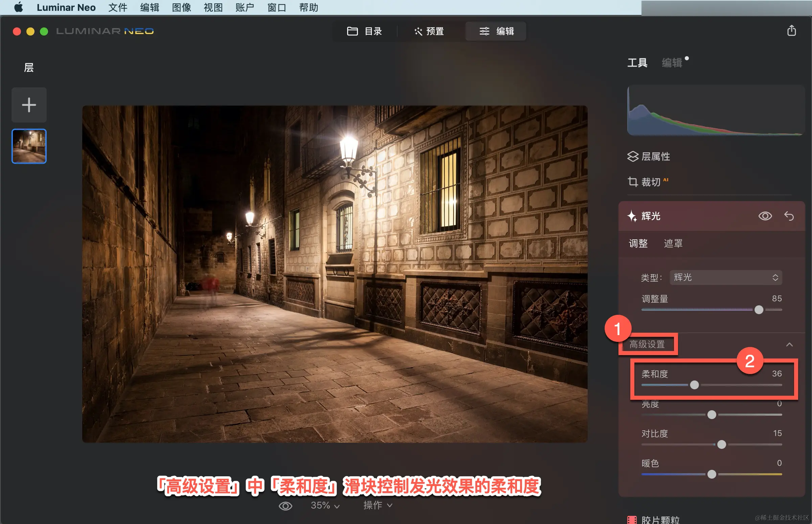
Task: Collapse the 高级设置 section chevron
Action: coord(789,345)
